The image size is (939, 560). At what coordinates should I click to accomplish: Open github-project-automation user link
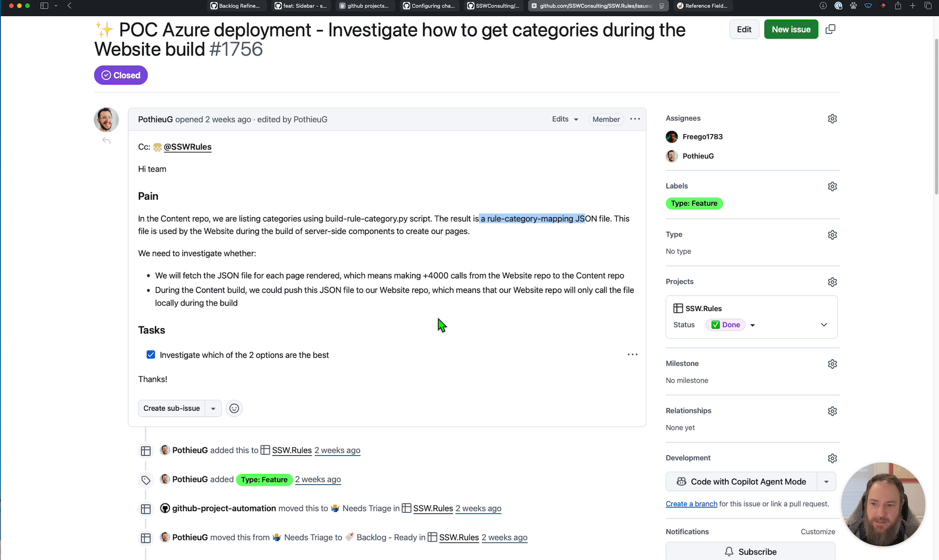224,509
